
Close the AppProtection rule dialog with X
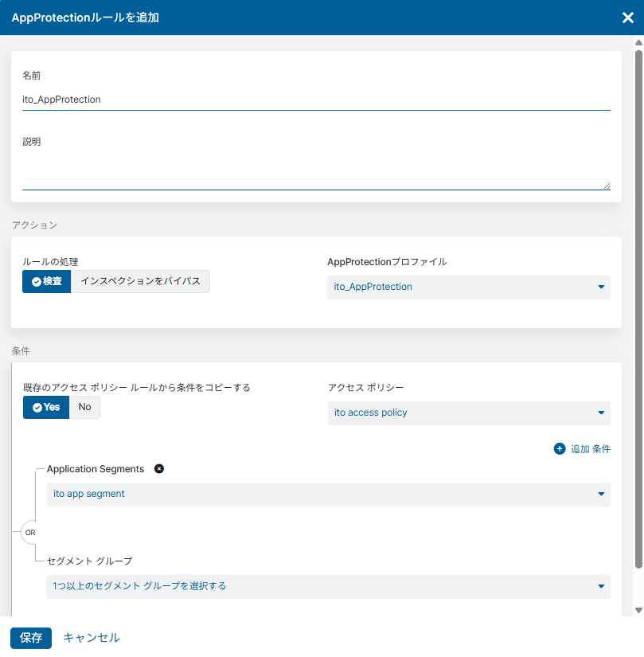(x=627, y=18)
